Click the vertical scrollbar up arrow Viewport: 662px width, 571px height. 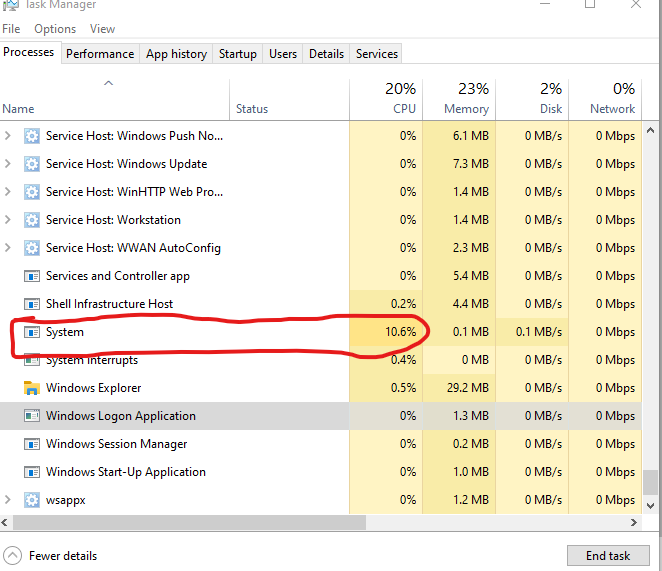651,131
